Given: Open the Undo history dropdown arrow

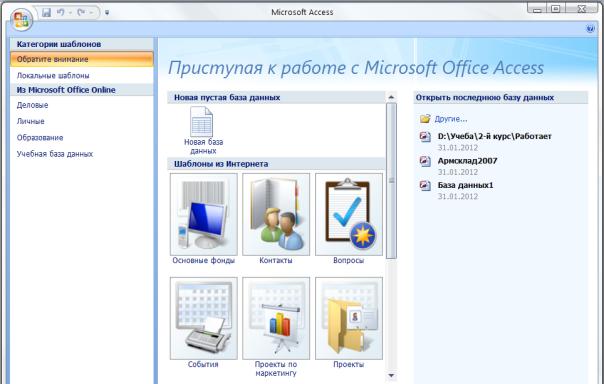Looking at the screenshot, I should 70,13.
